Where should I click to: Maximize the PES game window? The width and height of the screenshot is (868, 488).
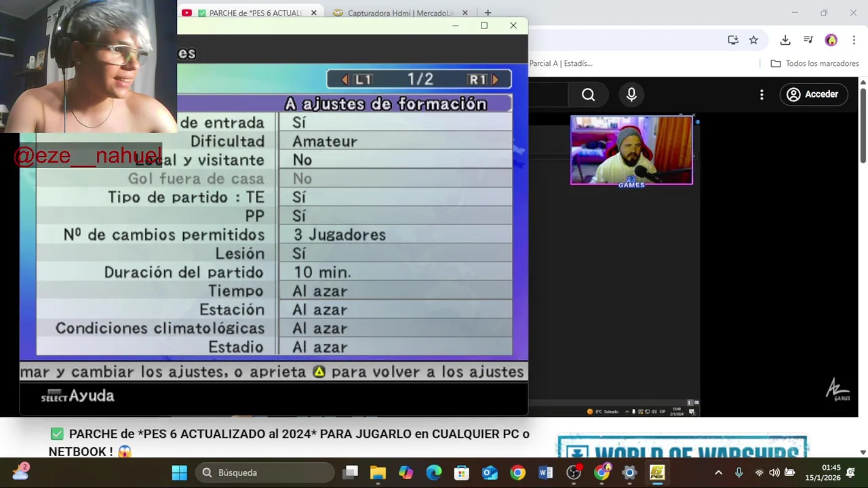coord(484,26)
